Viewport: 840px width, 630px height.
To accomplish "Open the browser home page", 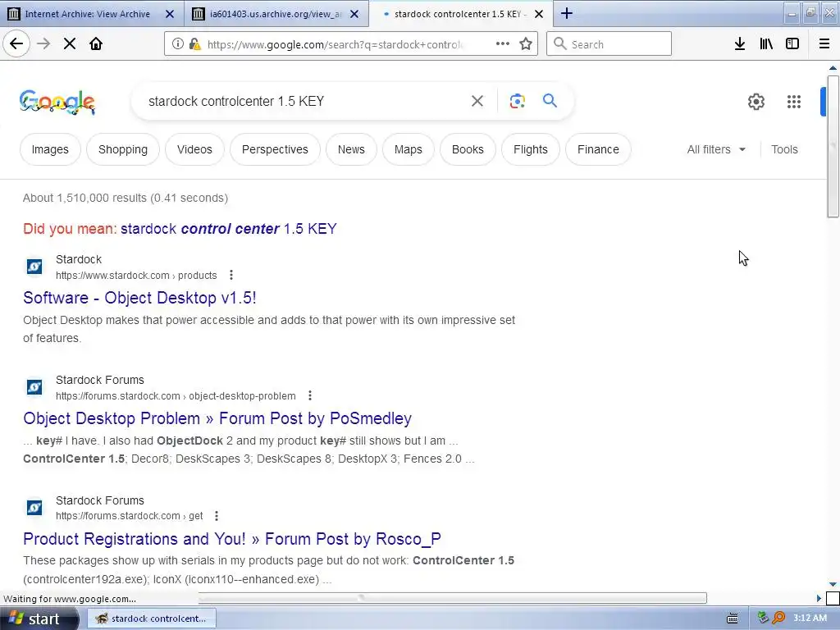I will [96, 44].
